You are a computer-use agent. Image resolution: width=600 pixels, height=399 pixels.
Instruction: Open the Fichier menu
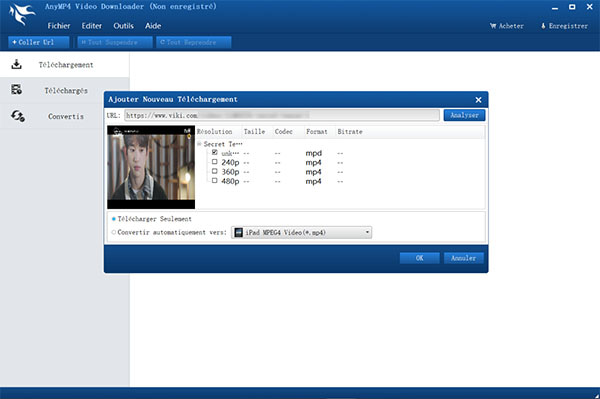tap(59, 26)
